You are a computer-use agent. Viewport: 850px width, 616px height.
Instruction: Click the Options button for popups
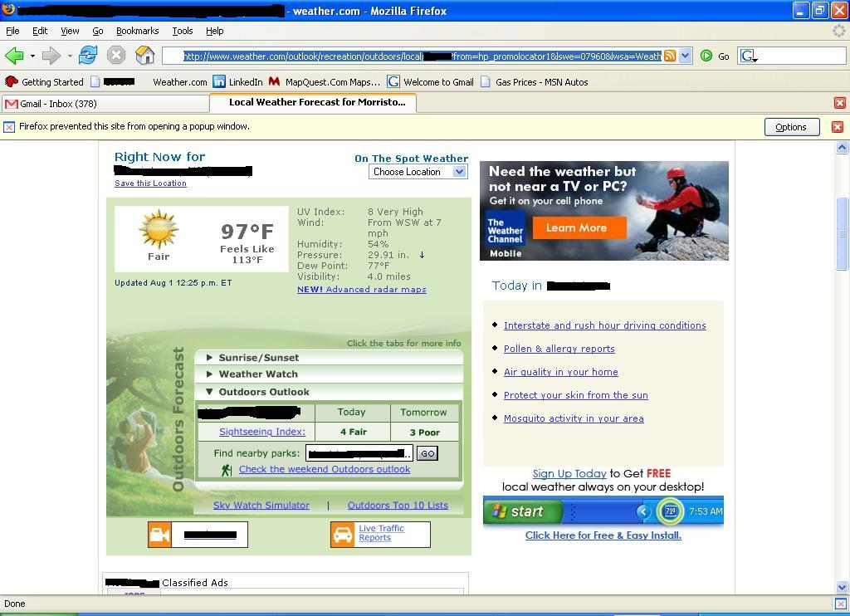[x=791, y=127]
